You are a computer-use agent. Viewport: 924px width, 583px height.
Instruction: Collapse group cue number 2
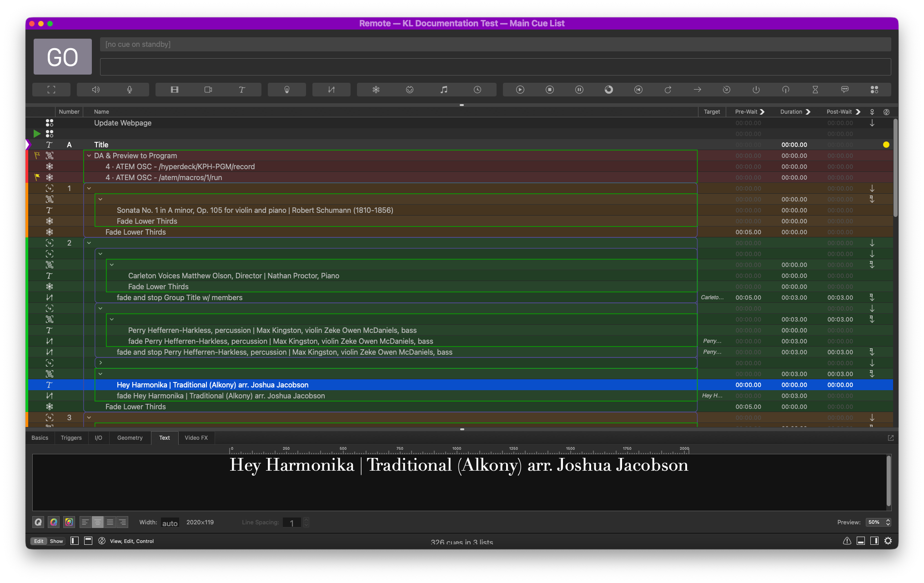click(x=89, y=243)
